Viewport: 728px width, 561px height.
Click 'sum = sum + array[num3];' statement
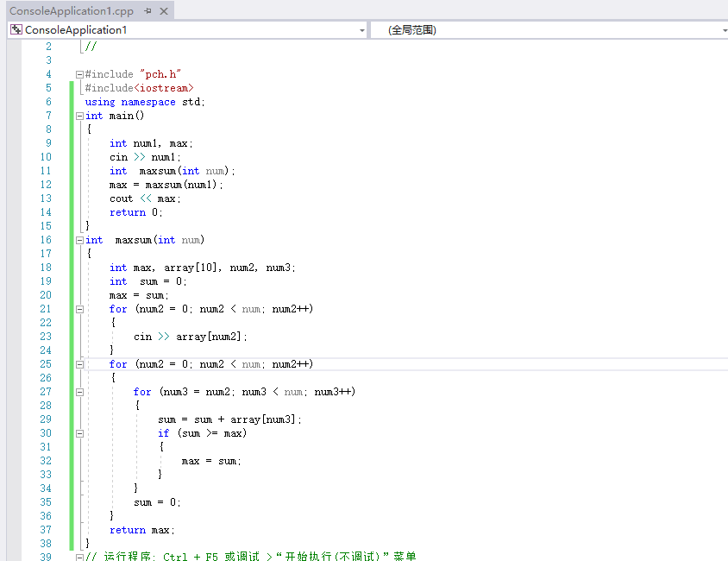pyautogui.click(x=229, y=419)
